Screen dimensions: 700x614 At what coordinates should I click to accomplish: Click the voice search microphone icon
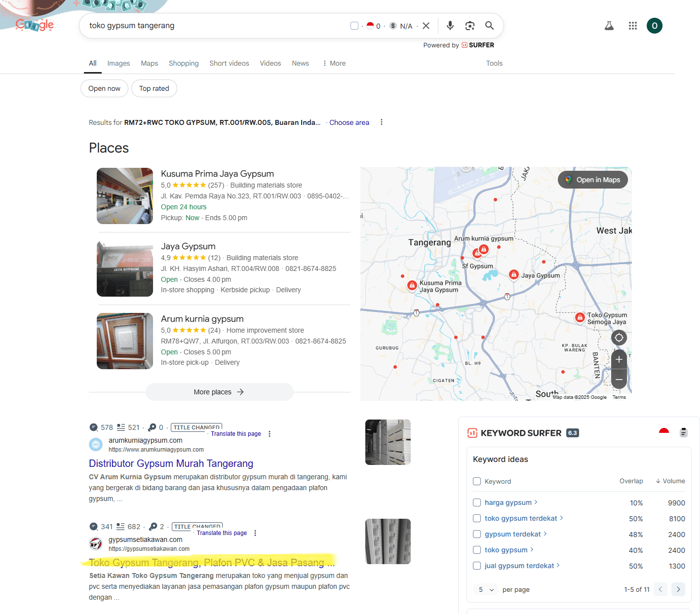[450, 26]
